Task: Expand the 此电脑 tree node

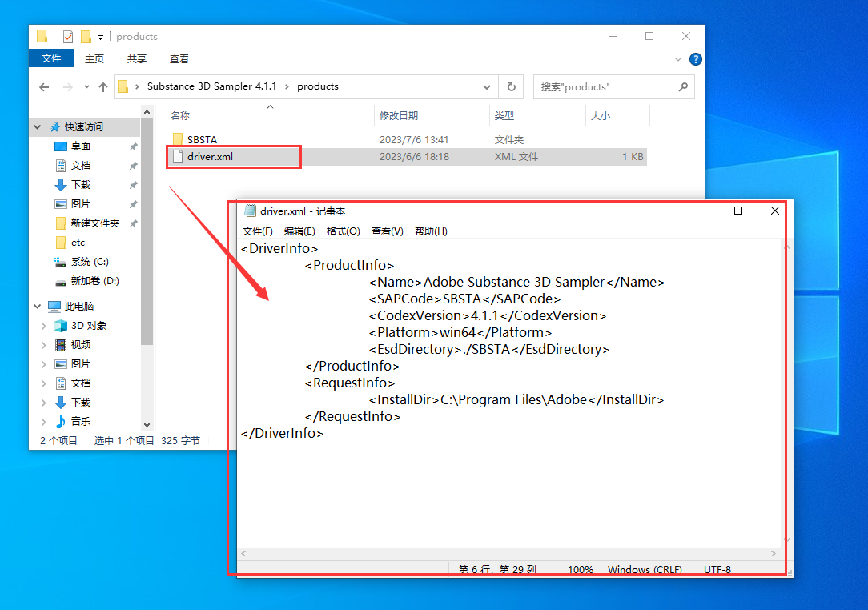Action: (x=38, y=307)
